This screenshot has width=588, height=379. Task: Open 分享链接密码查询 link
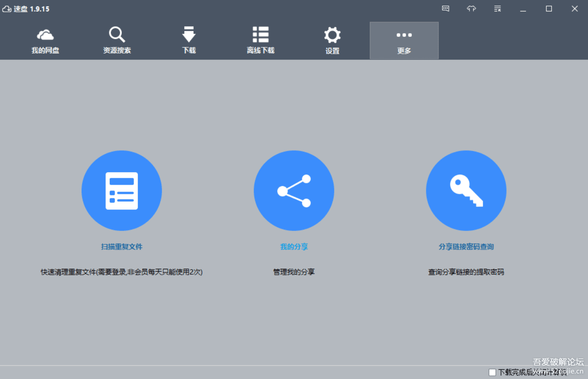466,247
